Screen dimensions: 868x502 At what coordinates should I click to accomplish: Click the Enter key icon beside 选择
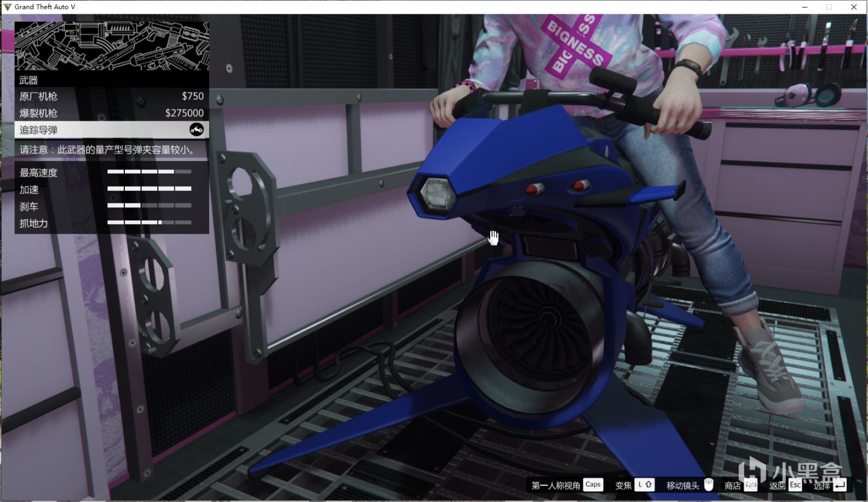coord(840,485)
